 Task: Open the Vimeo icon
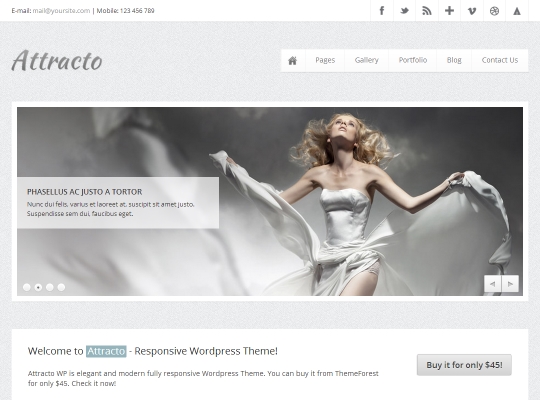[472, 11]
